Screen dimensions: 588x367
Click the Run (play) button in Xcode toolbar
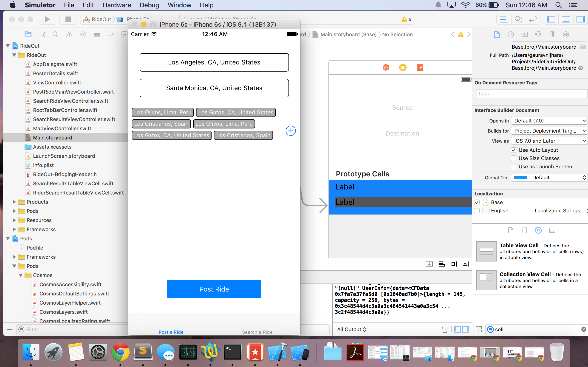click(47, 19)
